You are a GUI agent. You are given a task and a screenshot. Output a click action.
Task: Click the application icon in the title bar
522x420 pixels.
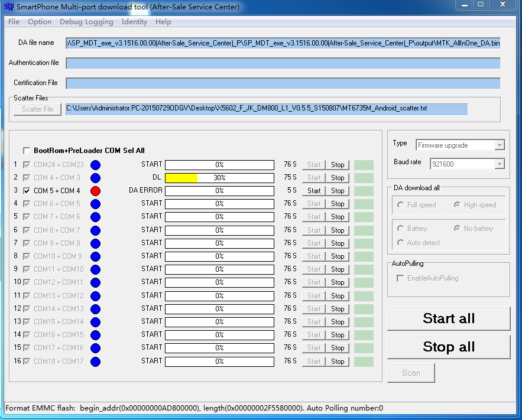(x=9, y=7)
